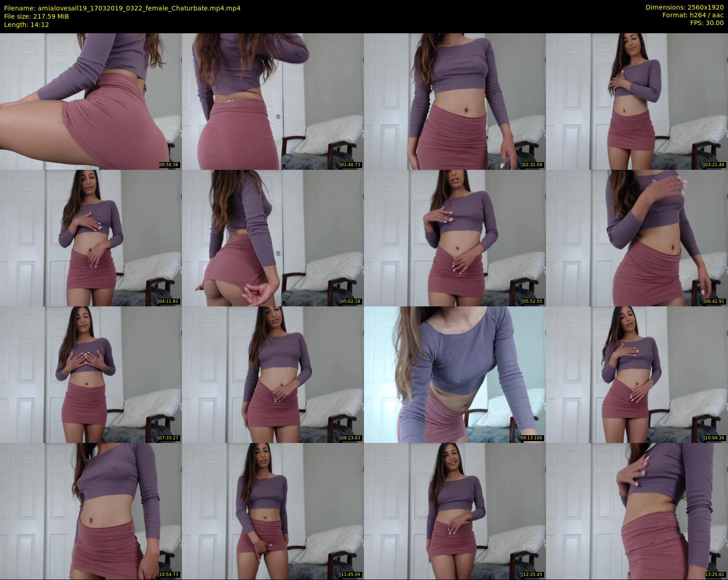Viewport: 728px width, 580px height.
Task: Open the thumbnail at 10:54.73
Action: click(91, 511)
